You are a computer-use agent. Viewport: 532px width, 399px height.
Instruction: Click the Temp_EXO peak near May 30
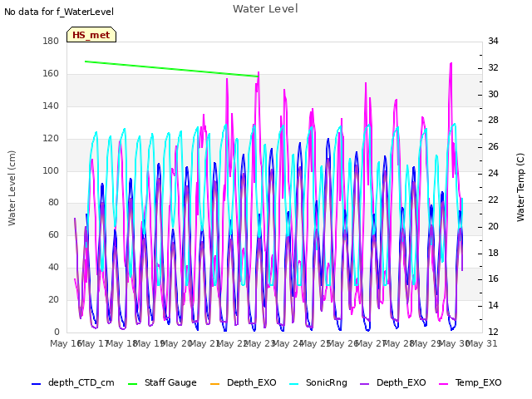451,63
